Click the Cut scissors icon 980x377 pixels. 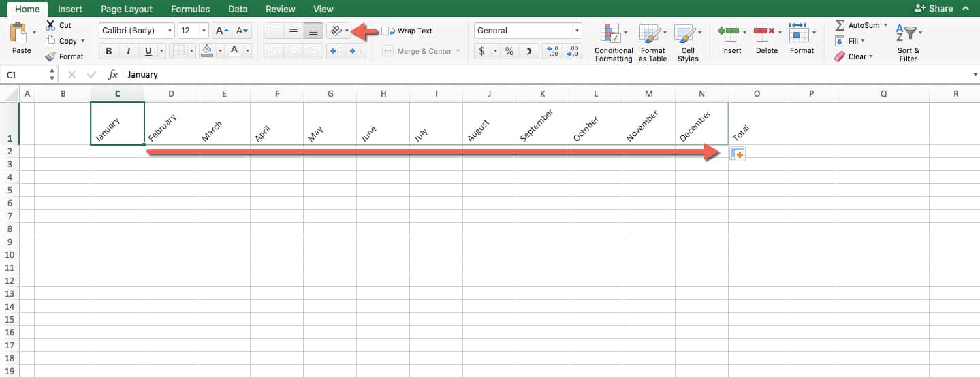point(50,25)
